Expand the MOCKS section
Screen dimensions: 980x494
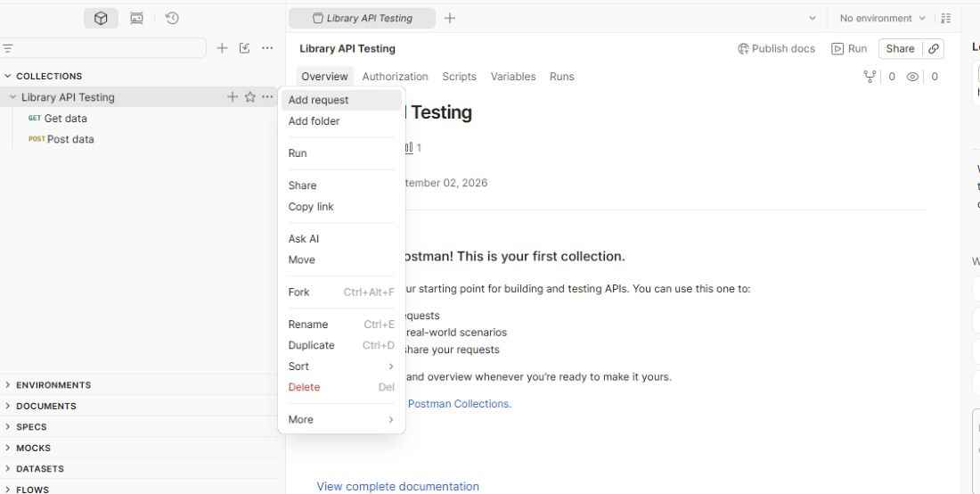(7, 448)
